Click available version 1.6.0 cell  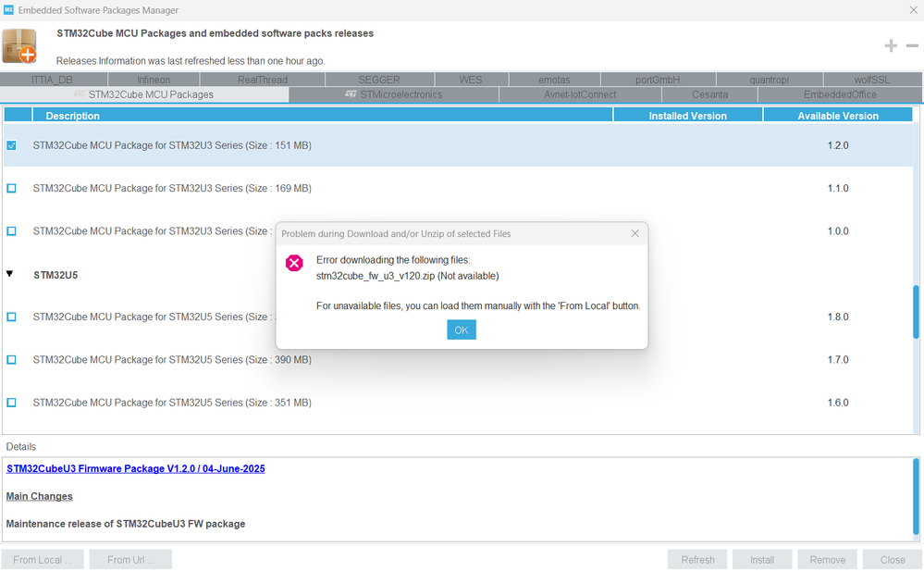click(838, 403)
